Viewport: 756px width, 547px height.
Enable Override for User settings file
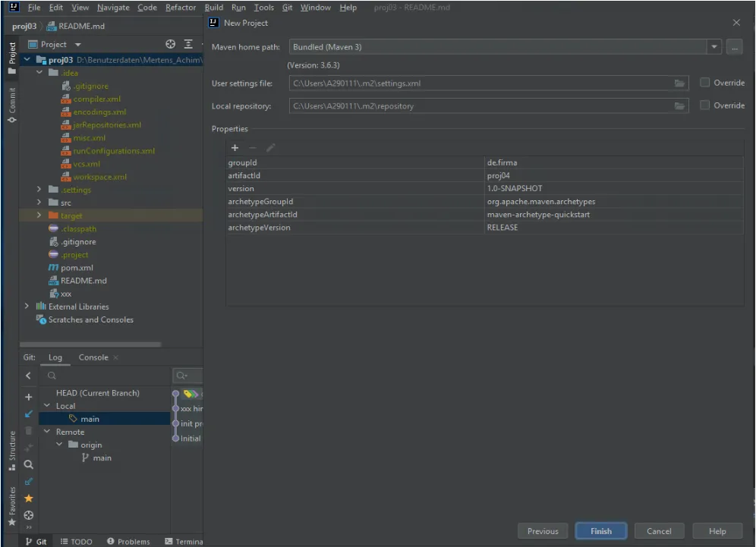705,83
